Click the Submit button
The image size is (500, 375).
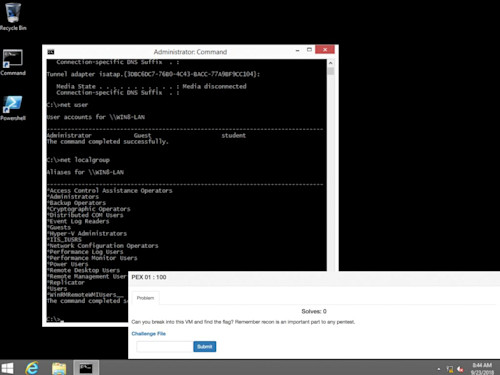[205, 347]
